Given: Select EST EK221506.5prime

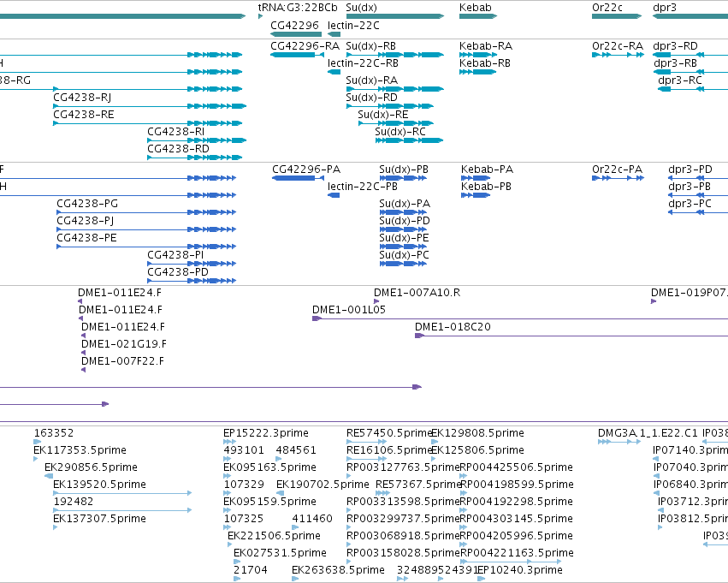Looking at the screenshot, I should [232, 544].
